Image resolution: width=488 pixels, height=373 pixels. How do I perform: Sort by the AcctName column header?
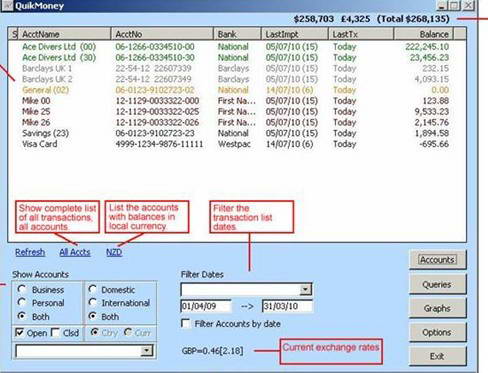point(64,34)
